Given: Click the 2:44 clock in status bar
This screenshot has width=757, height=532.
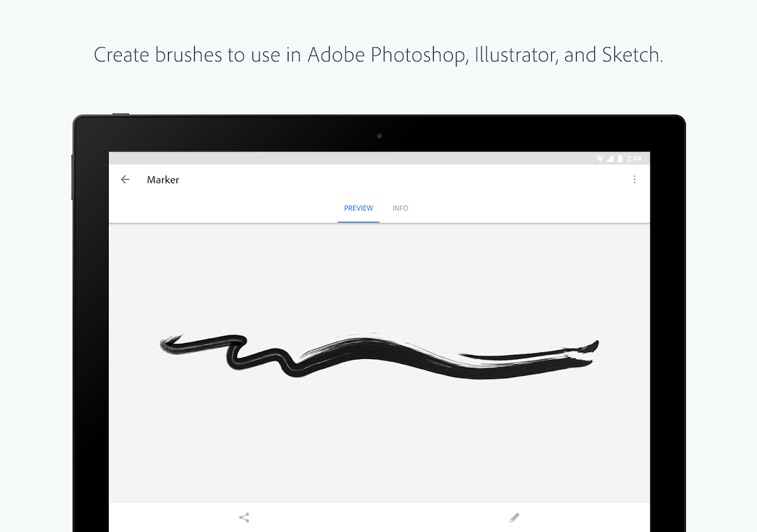Looking at the screenshot, I should 634,159.
